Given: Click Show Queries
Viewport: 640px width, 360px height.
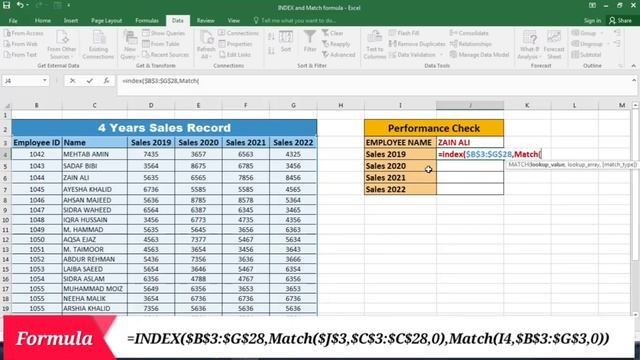Looking at the screenshot, I should pyautogui.click(x=164, y=33).
